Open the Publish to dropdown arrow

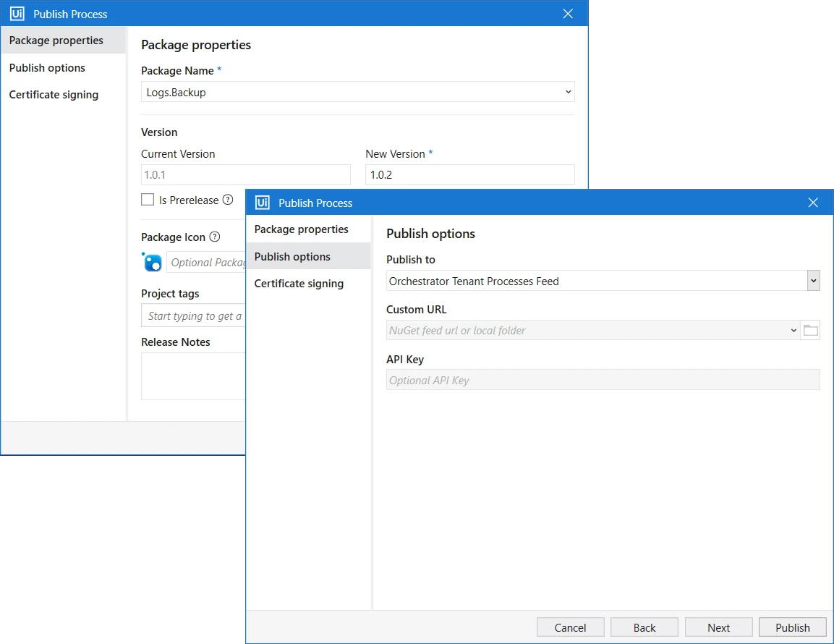pos(813,281)
